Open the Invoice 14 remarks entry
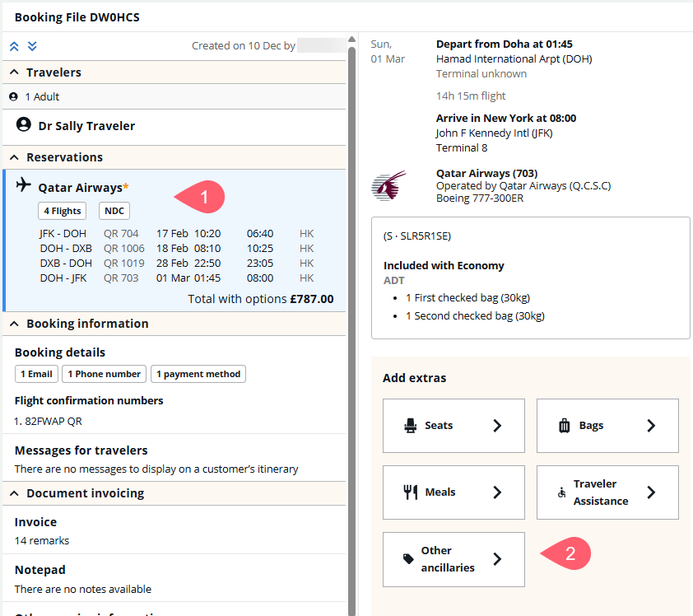 click(x=41, y=530)
